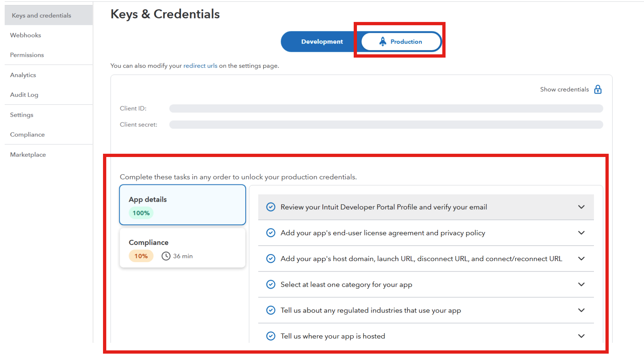The height and width of the screenshot is (363, 644).
Task: Click the clock icon in Compliance card
Action: (x=166, y=256)
